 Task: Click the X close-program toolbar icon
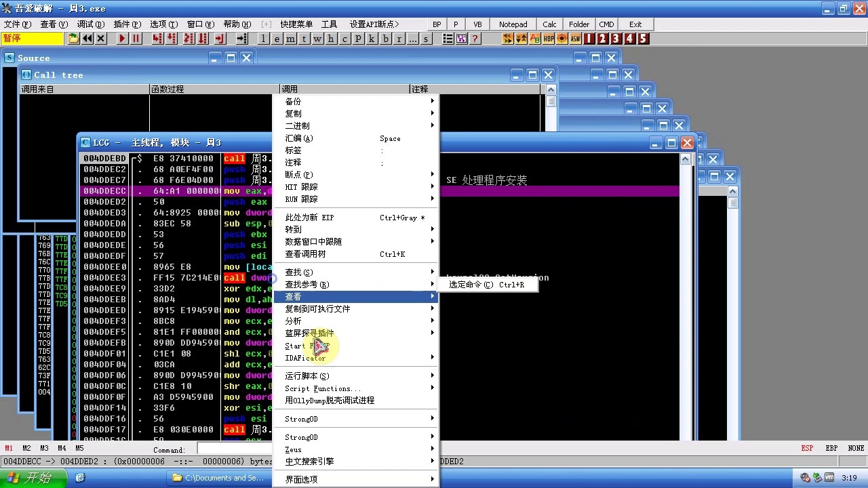(x=101, y=39)
